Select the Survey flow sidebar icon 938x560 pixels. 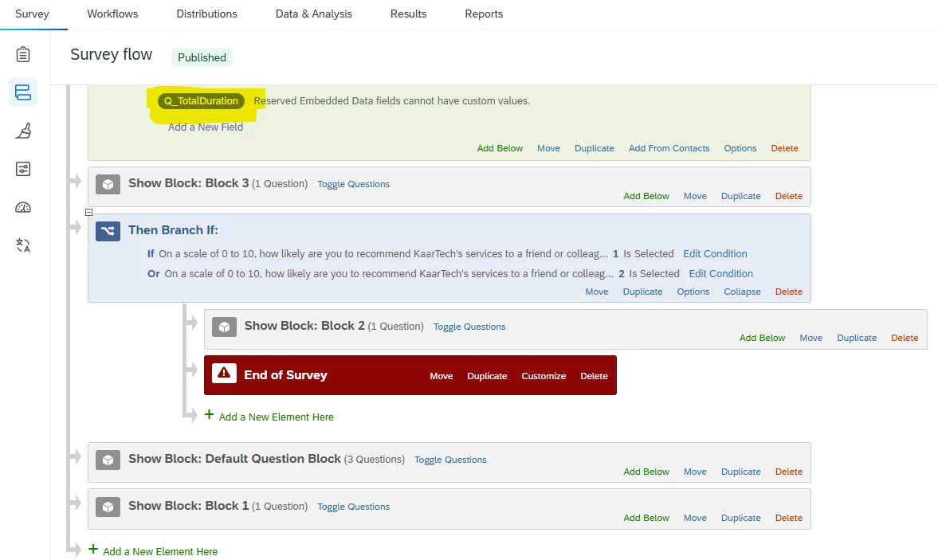[23, 92]
